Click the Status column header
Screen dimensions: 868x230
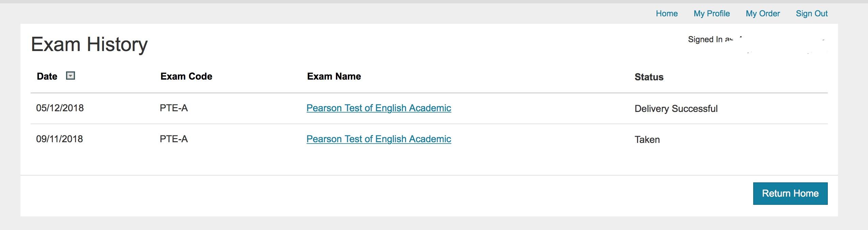(x=649, y=77)
